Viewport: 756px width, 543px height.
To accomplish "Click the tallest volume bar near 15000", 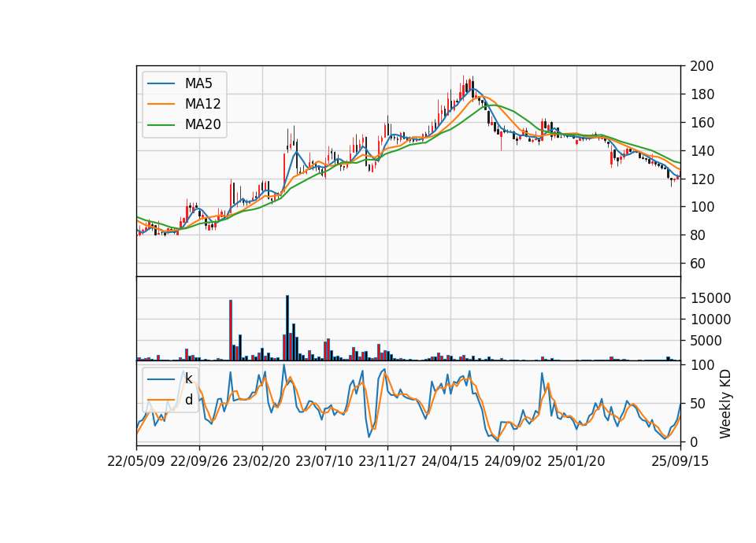I will tap(287, 327).
